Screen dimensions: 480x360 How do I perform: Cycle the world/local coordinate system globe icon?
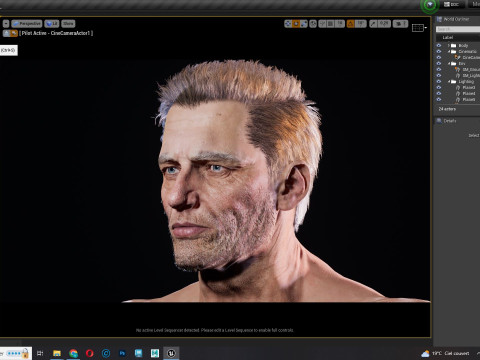click(x=313, y=24)
